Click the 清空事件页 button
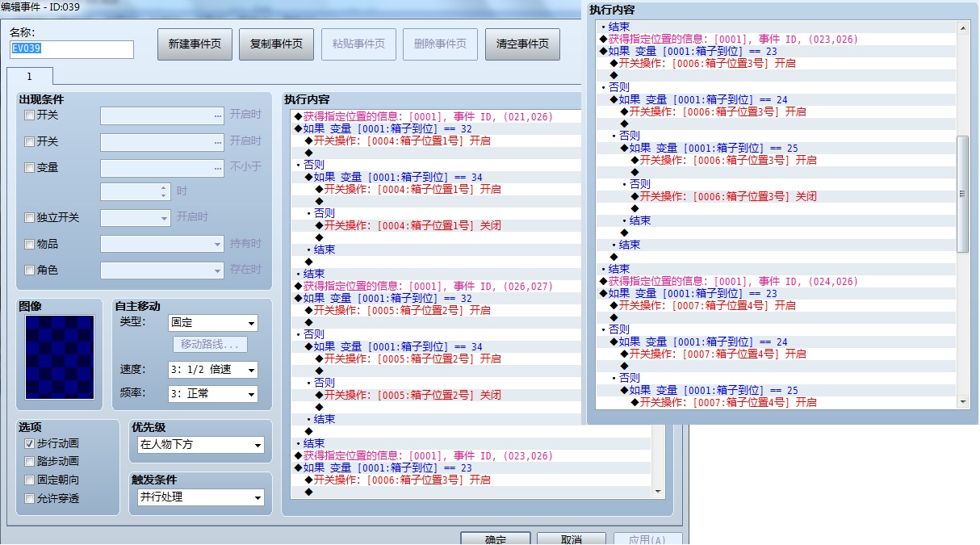 [522, 44]
